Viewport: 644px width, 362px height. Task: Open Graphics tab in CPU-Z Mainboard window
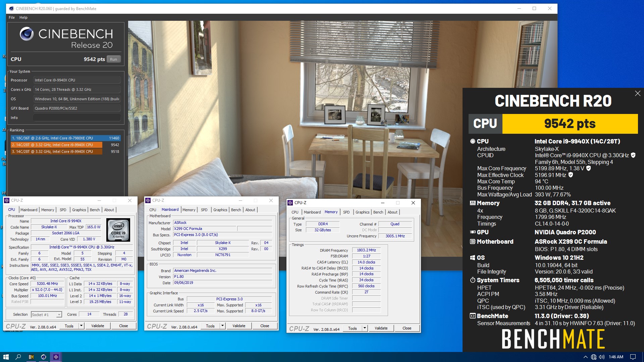click(220, 210)
